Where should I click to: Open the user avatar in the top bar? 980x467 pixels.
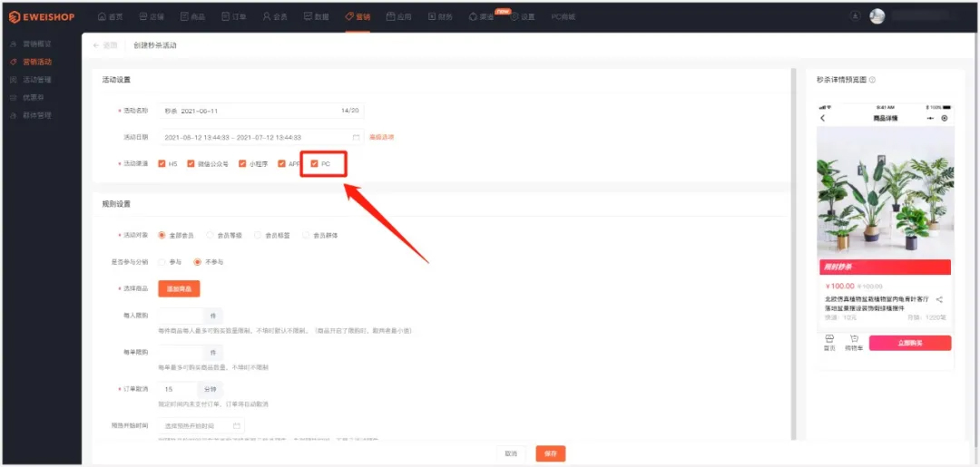[877, 16]
